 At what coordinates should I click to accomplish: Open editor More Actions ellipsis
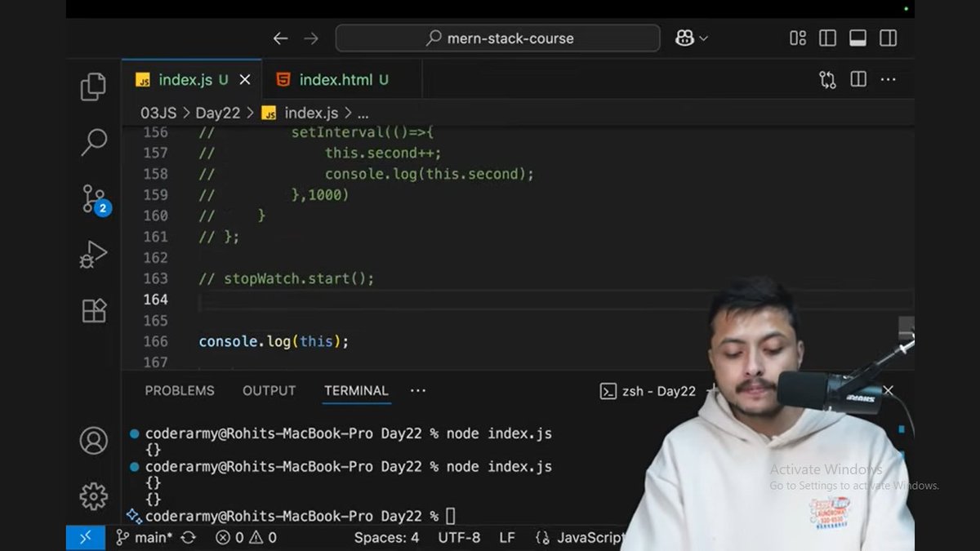tap(889, 79)
